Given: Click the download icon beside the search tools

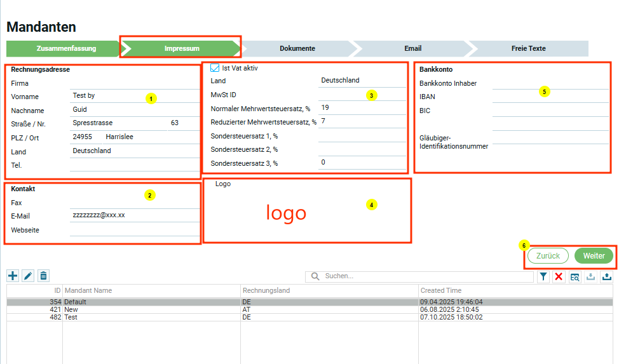Looking at the screenshot, I should [590, 276].
